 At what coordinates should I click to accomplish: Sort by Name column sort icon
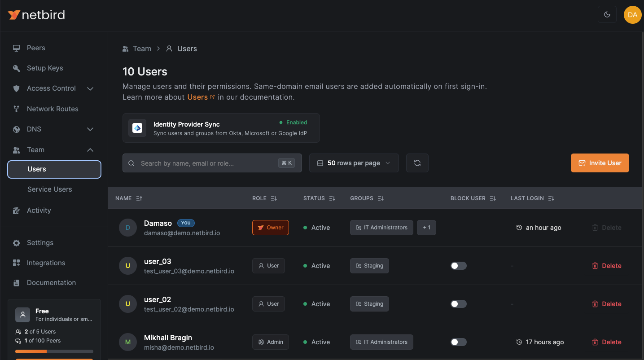[139, 198]
